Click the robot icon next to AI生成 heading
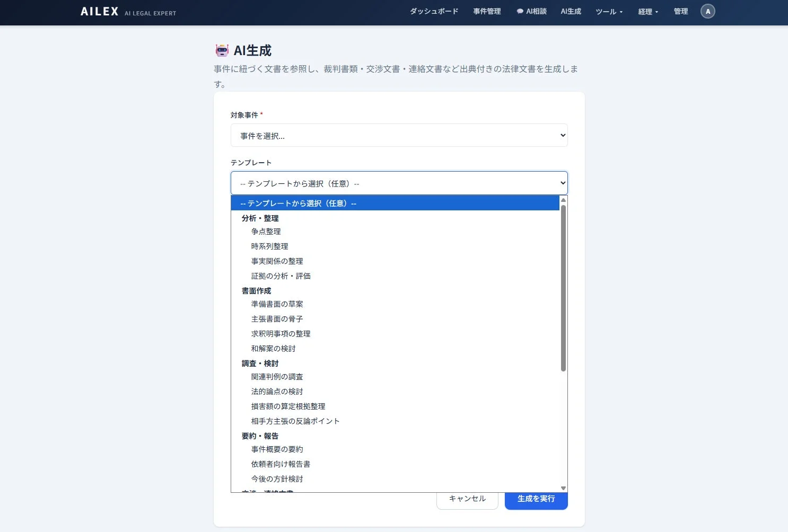Screen dimensions: 788x532 pos(221,50)
